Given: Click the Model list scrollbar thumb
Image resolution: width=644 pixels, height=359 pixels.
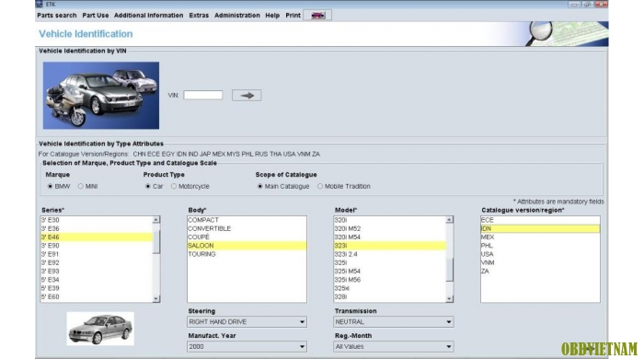Looking at the screenshot, I should coord(449,270).
